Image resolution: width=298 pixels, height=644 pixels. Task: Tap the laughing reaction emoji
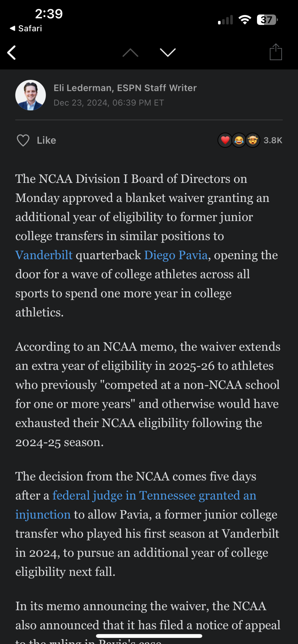click(x=239, y=140)
